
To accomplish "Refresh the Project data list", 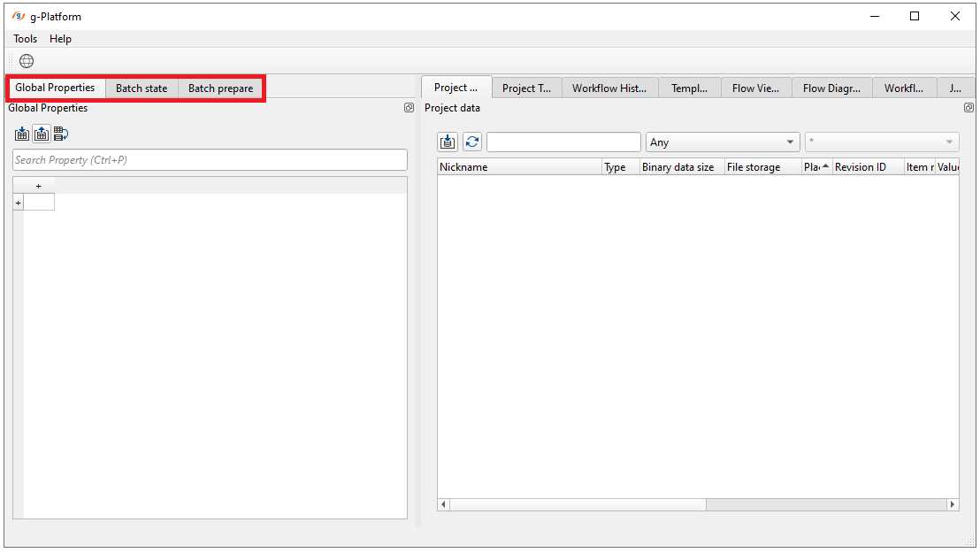I will tap(472, 142).
